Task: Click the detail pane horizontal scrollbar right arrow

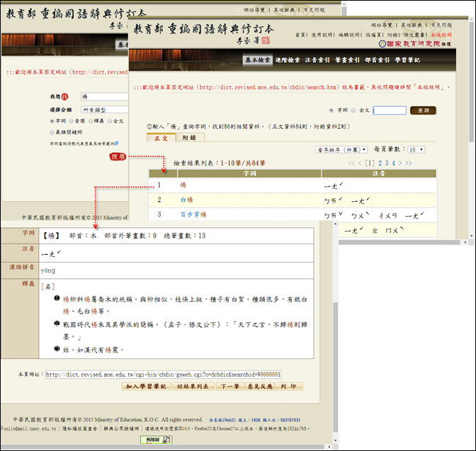Action: point(329,447)
